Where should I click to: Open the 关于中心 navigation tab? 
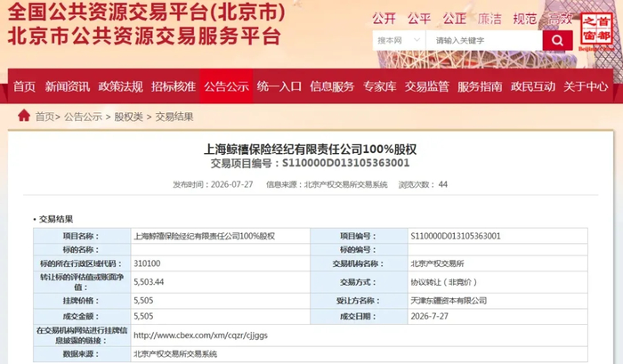[x=586, y=86]
